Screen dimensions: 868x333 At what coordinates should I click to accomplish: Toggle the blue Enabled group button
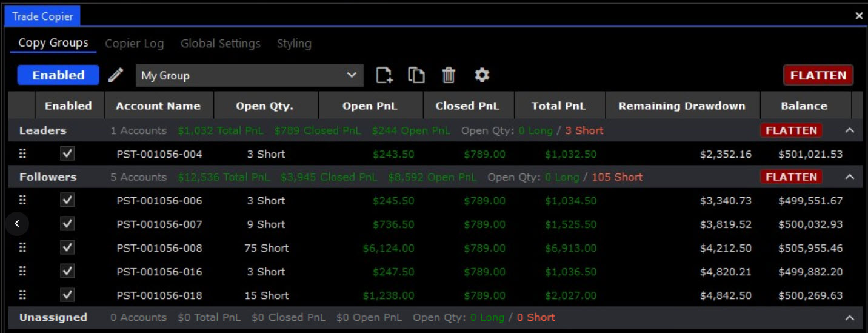click(x=58, y=75)
